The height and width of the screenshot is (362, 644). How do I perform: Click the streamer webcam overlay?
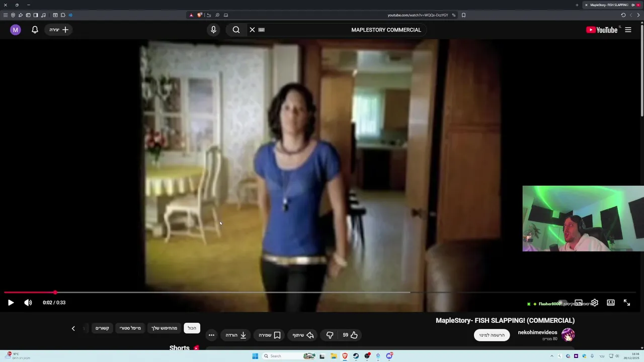click(583, 218)
